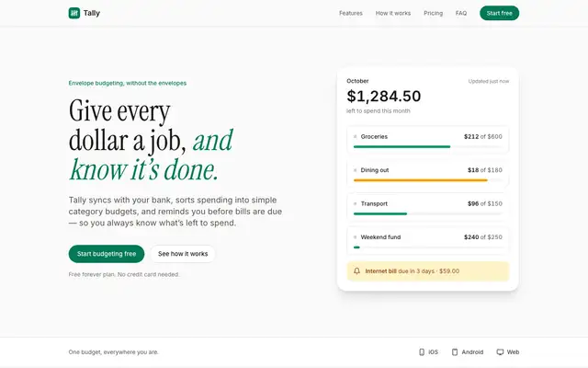588x368 pixels.
Task: Click the Internet bill due reminder banner
Action: [428, 271]
